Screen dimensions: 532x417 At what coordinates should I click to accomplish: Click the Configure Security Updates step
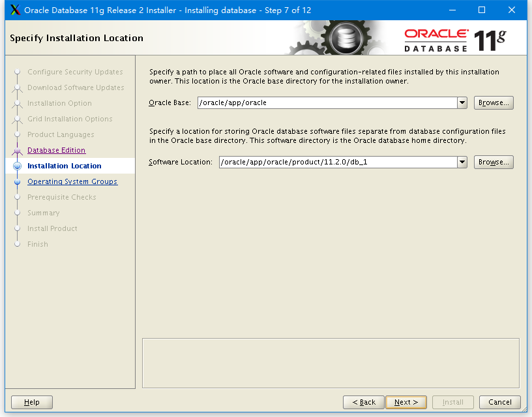pyautogui.click(x=75, y=72)
